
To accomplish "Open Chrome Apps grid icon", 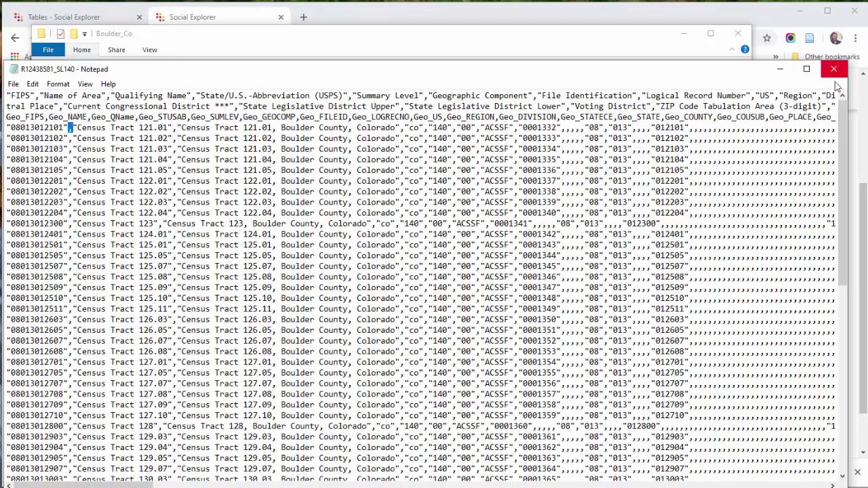I will click(x=15, y=56).
